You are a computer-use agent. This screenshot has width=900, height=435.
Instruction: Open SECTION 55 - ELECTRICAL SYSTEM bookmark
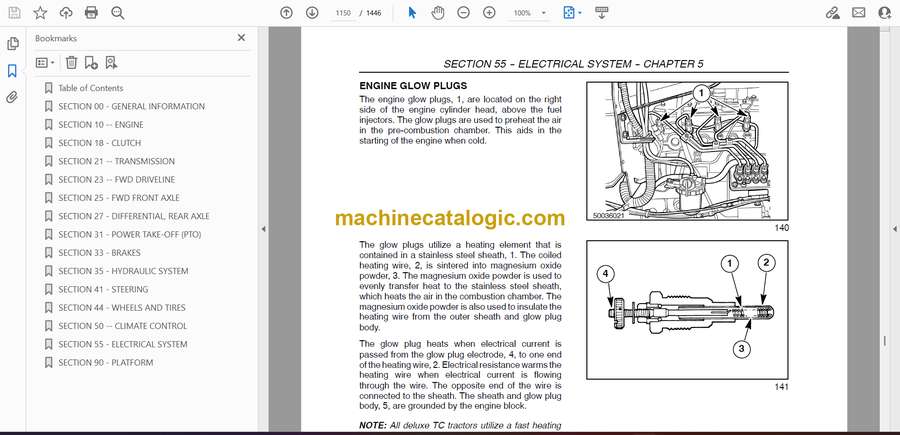point(123,344)
